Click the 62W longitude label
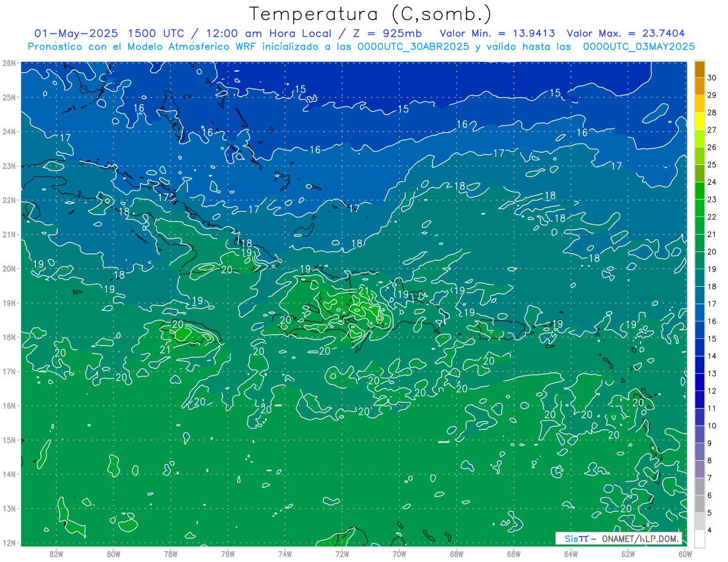728x562 pixels. [628, 554]
